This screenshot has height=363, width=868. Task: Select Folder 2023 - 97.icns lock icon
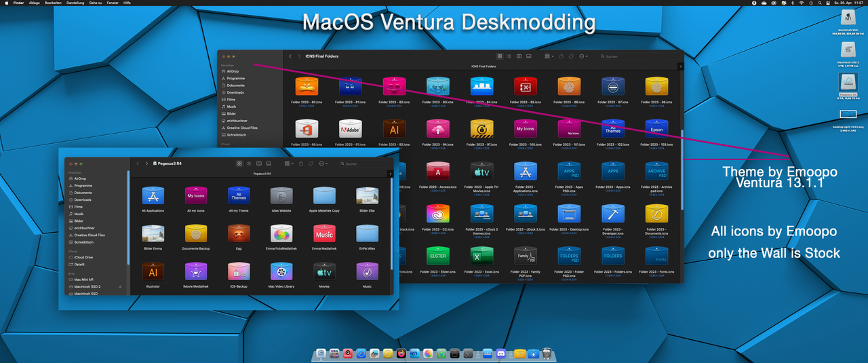click(x=481, y=128)
